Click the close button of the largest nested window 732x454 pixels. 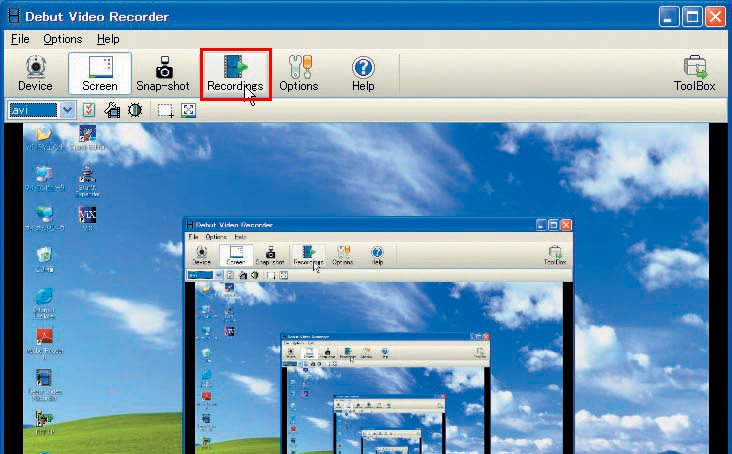[566, 225]
